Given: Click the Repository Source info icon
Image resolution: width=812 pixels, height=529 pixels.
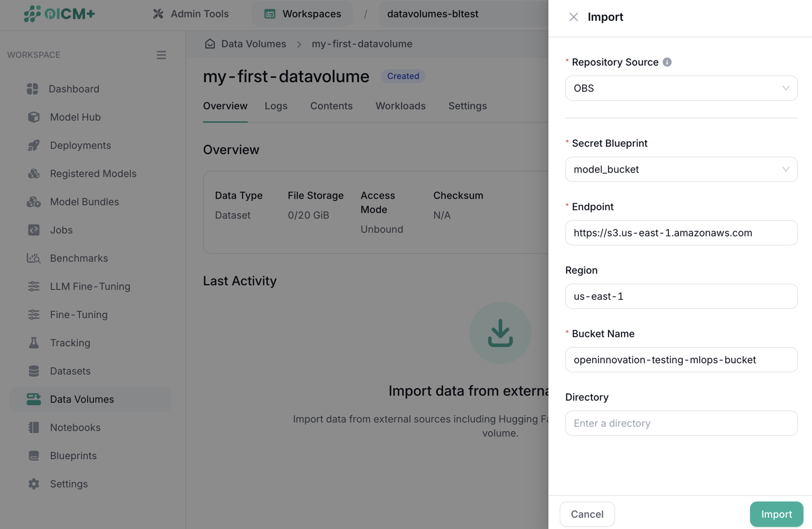Looking at the screenshot, I should tap(667, 62).
